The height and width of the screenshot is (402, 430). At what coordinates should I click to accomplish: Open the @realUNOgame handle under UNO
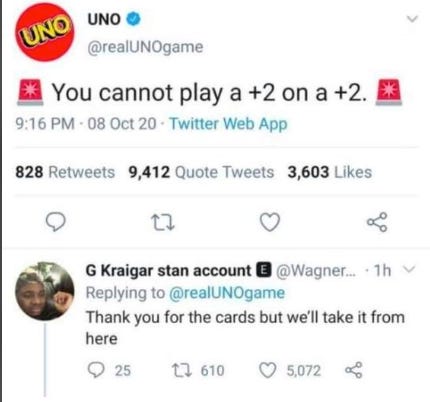tap(145, 47)
